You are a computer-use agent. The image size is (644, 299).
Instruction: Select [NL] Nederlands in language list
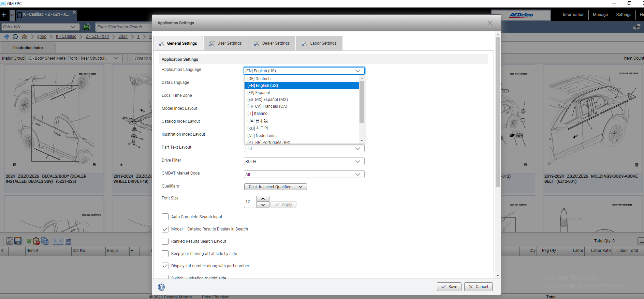[x=302, y=136]
